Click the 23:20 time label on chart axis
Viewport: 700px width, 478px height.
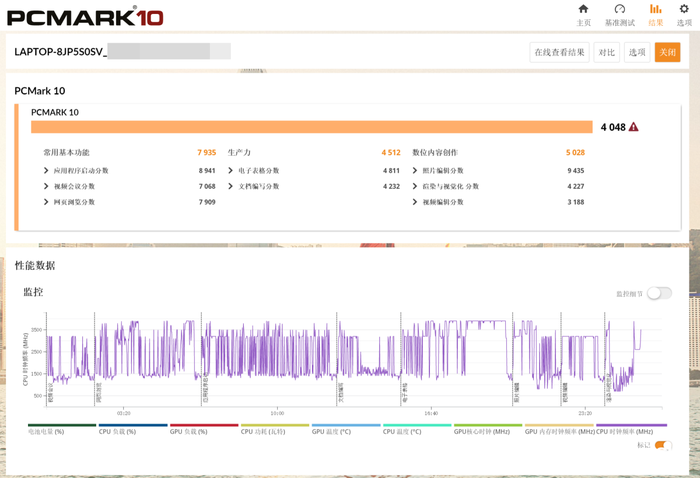(585, 413)
